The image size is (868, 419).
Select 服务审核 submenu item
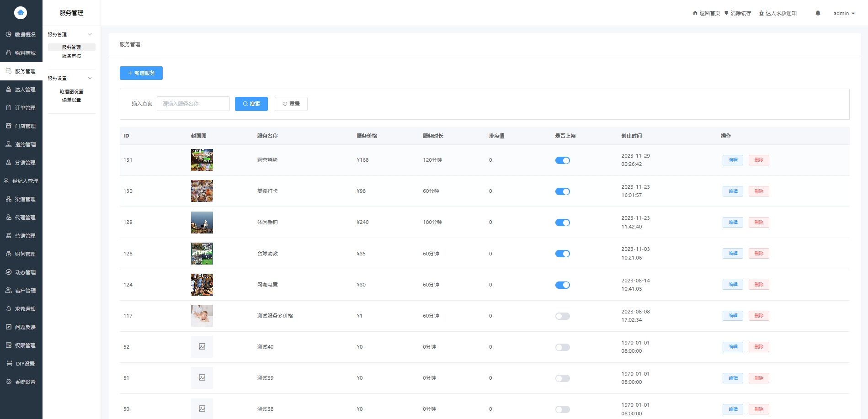(71, 56)
